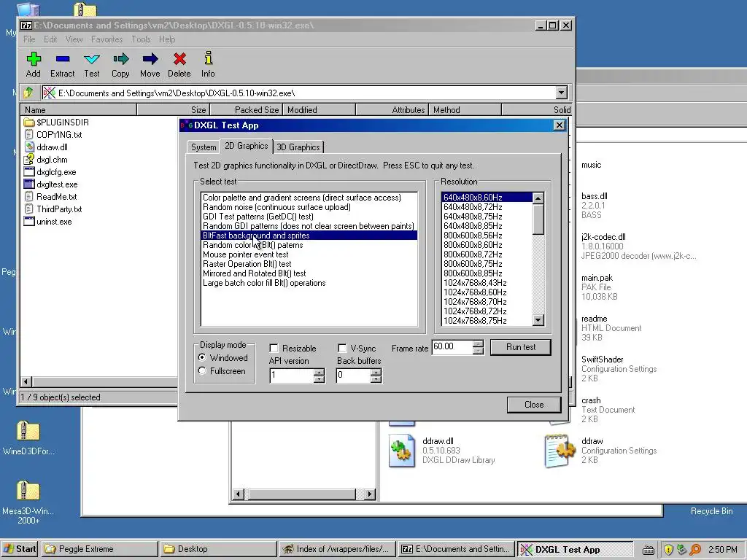Screen dimensions: 747x560
Task: Click the API version input field
Action: (x=292, y=376)
